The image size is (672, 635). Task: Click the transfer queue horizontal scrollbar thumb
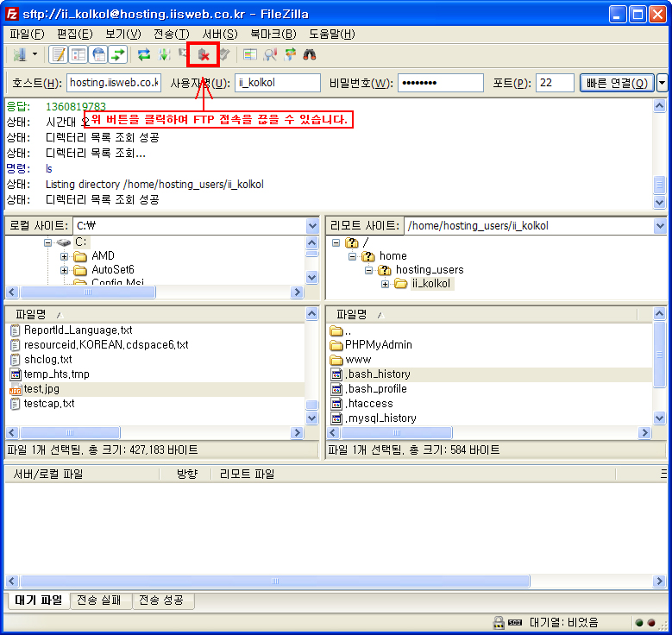tap(275, 581)
